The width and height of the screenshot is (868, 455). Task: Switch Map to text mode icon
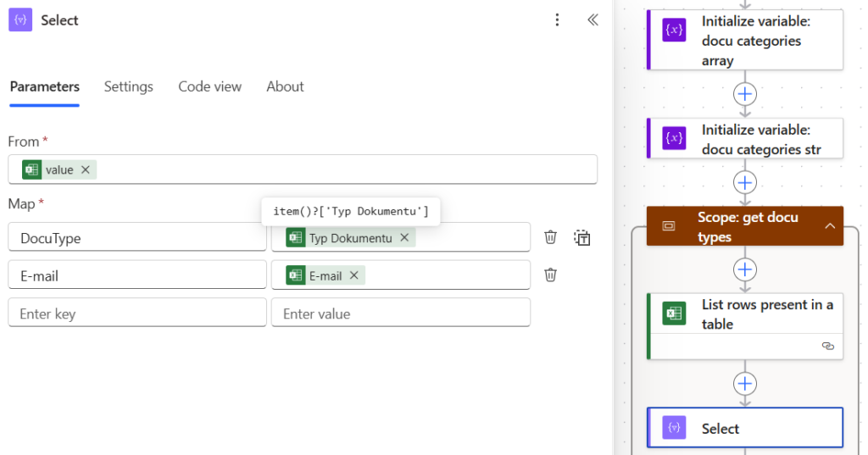(x=581, y=237)
